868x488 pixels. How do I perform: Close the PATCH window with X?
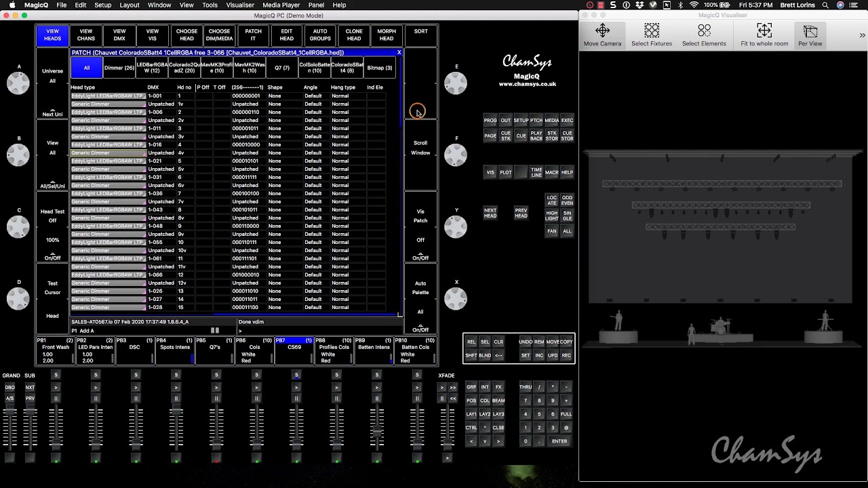click(x=399, y=52)
